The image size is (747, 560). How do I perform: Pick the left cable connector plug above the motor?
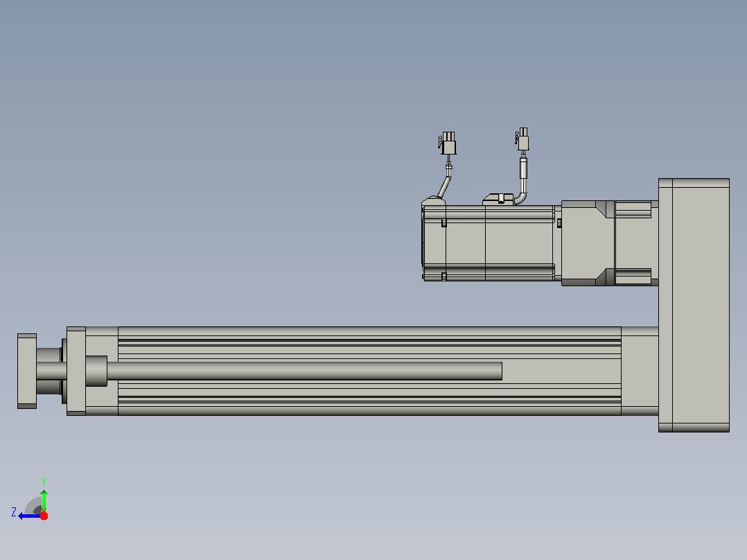448,143
